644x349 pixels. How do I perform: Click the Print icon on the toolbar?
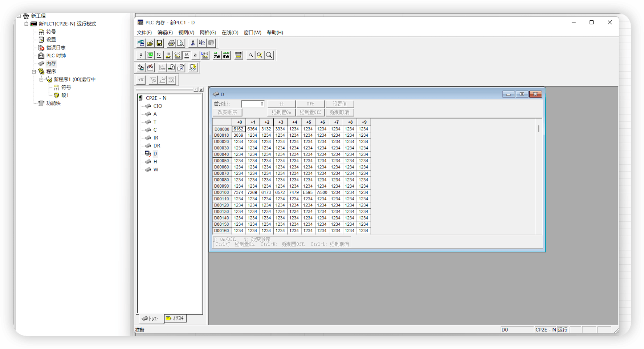(170, 43)
